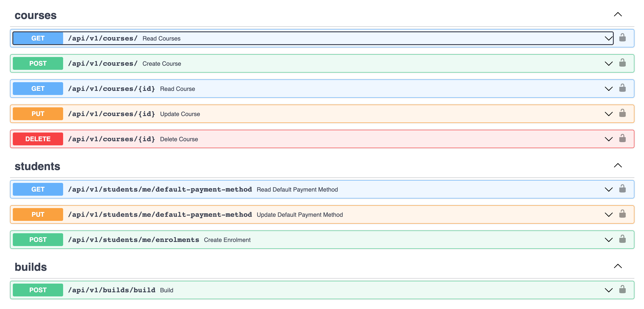Click the 'Read Courses' summary text

[161, 38]
